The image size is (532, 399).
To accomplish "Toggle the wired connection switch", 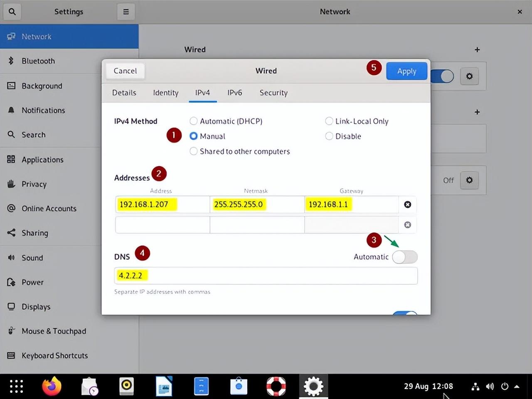I will click(x=442, y=76).
